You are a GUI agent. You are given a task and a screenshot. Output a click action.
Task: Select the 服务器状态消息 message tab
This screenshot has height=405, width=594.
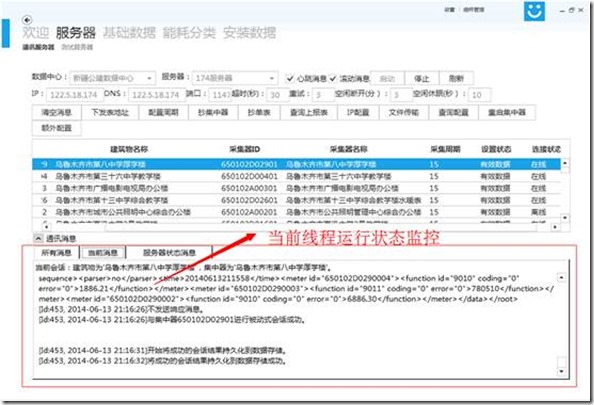169,253
